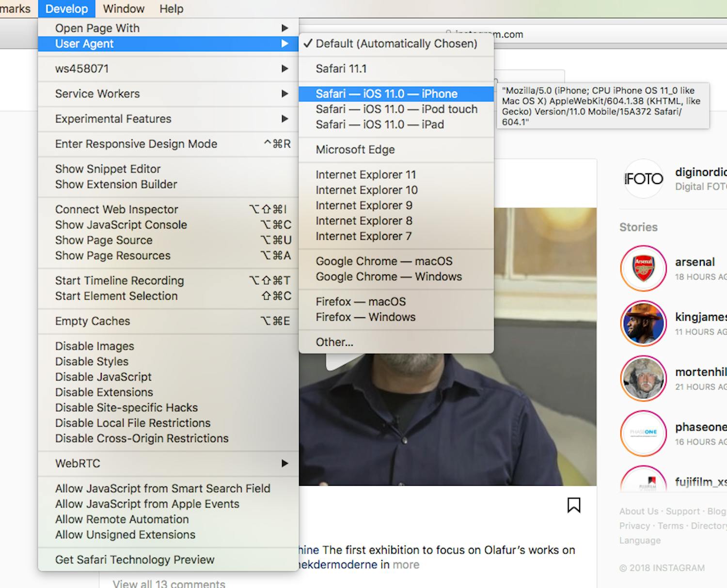Image resolution: width=727 pixels, height=588 pixels.
Task: Click View all 13 comments link
Action: 169,584
